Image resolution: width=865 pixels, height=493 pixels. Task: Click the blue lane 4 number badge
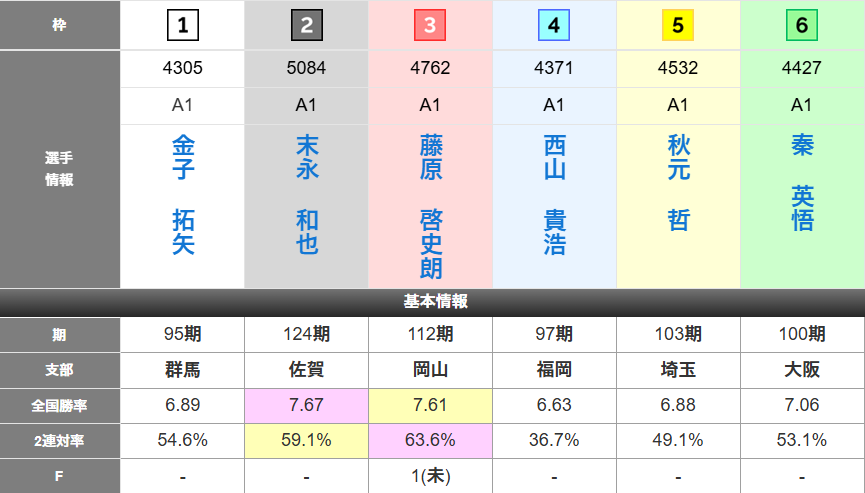click(554, 25)
